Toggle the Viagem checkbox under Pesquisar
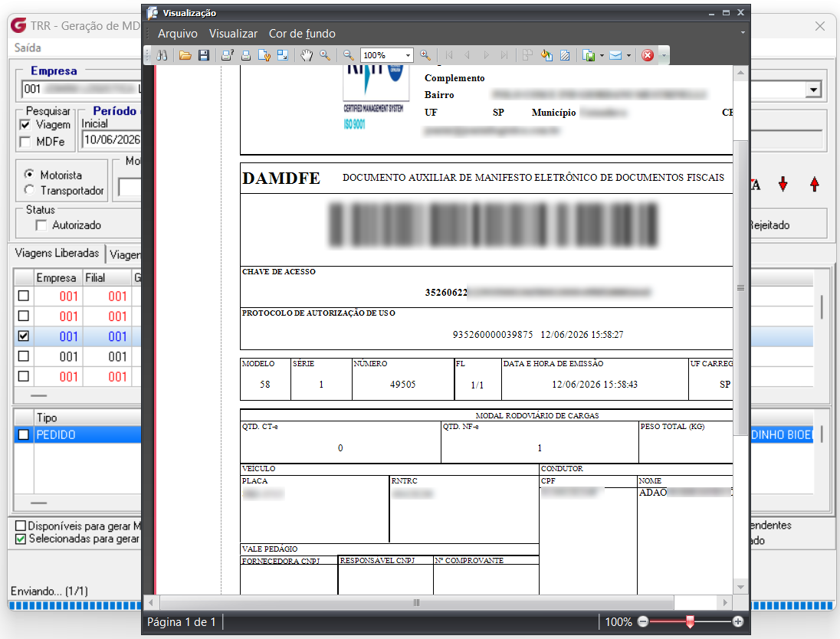 [x=25, y=125]
